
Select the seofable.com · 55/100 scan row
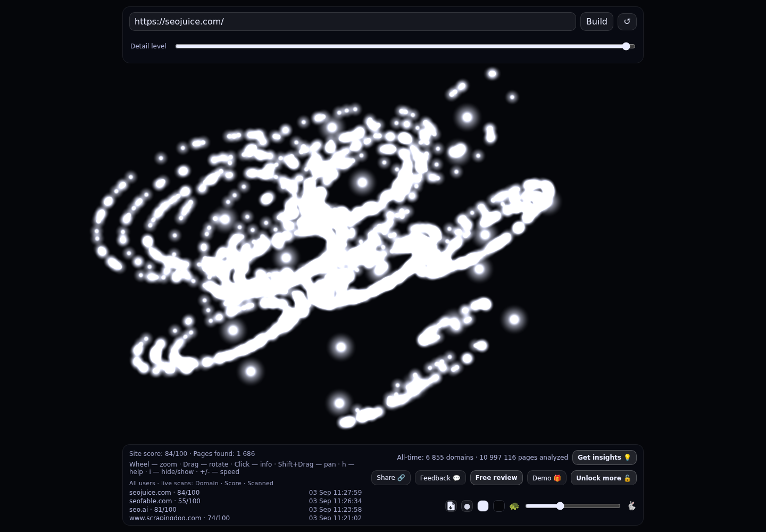(245, 501)
